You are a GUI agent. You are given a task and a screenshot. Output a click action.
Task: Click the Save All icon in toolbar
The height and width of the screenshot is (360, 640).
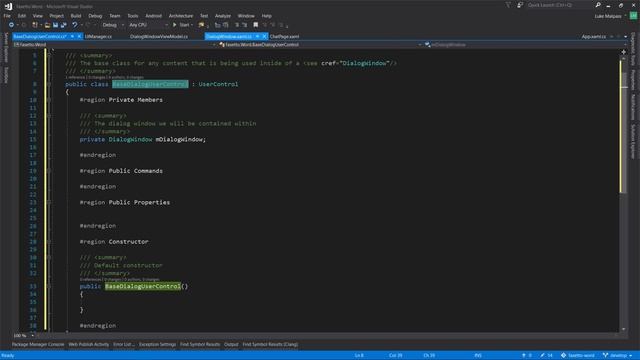(64, 25)
